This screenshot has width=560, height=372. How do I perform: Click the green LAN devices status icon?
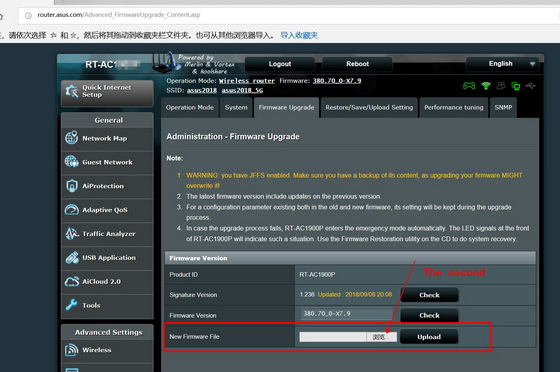coord(516,86)
